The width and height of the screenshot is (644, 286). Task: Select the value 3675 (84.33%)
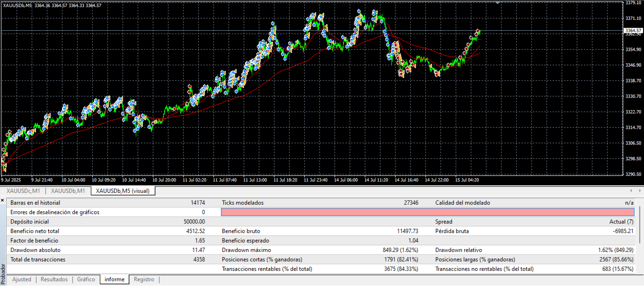coord(401,269)
